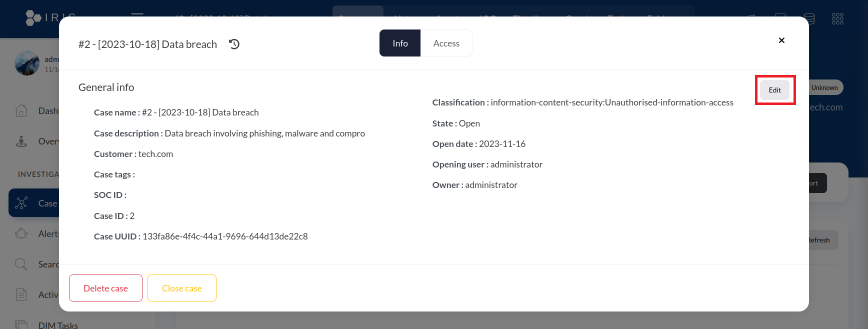Click the Close case button

point(182,288)
